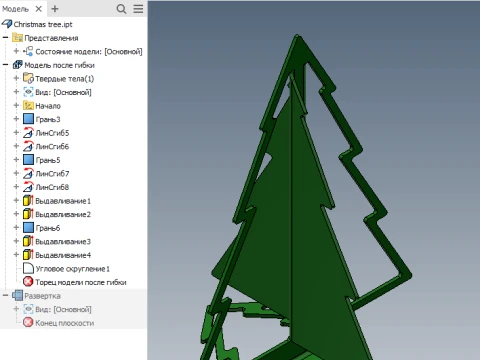Select the ЛинСгиб6 label
The height and width of the screenshot is (360, 480).
52,147
